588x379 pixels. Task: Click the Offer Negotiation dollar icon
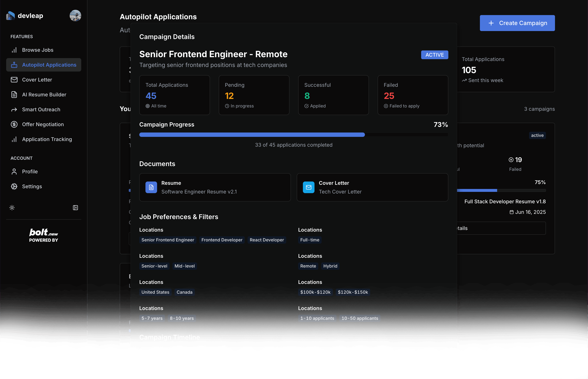[x=14, y=124]
